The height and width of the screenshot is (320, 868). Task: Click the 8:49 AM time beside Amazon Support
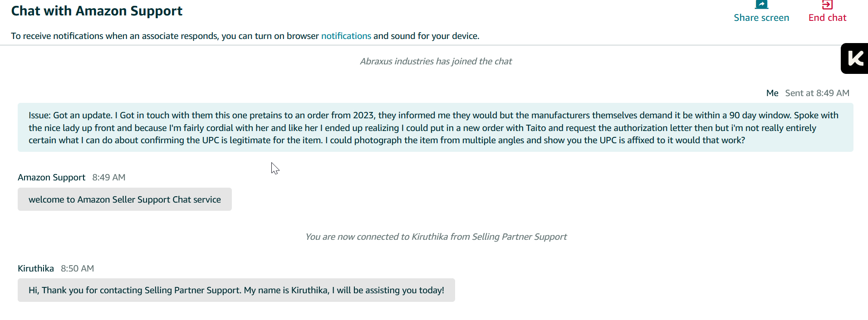tap(109, 177)
